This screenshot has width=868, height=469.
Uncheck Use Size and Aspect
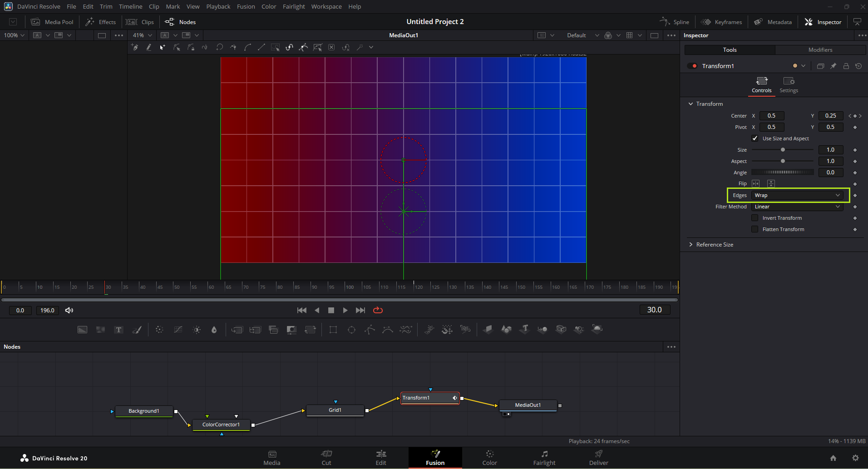click(755, 138)
